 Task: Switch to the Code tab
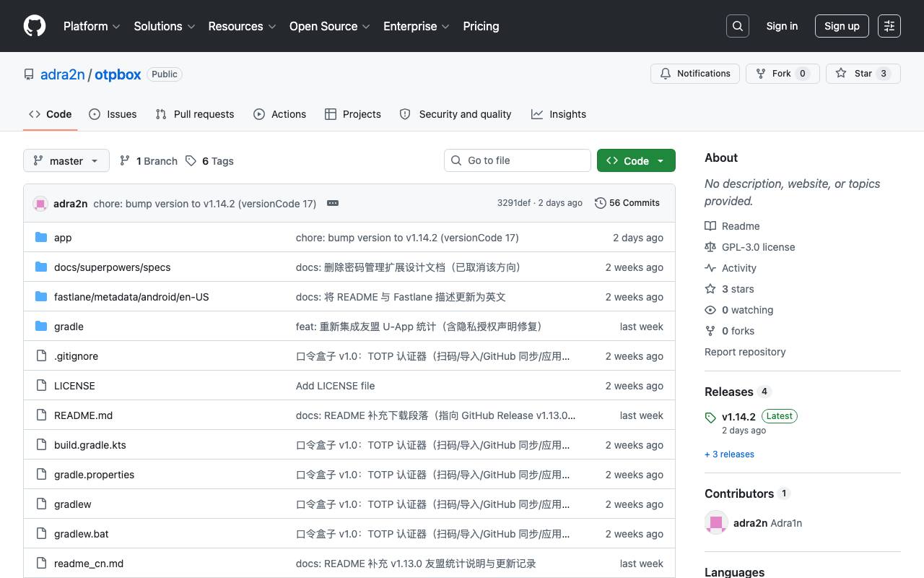point(51,114)
